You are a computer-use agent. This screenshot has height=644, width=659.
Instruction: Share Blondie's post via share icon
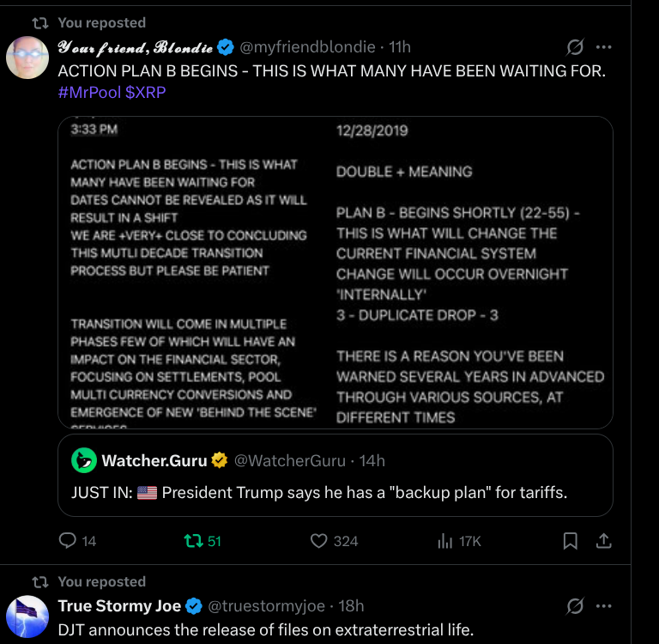point(603,541)
